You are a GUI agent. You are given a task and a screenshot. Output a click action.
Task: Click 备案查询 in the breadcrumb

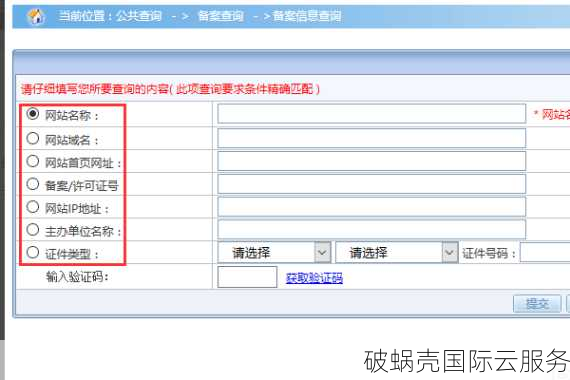click(x=221, y=16)
